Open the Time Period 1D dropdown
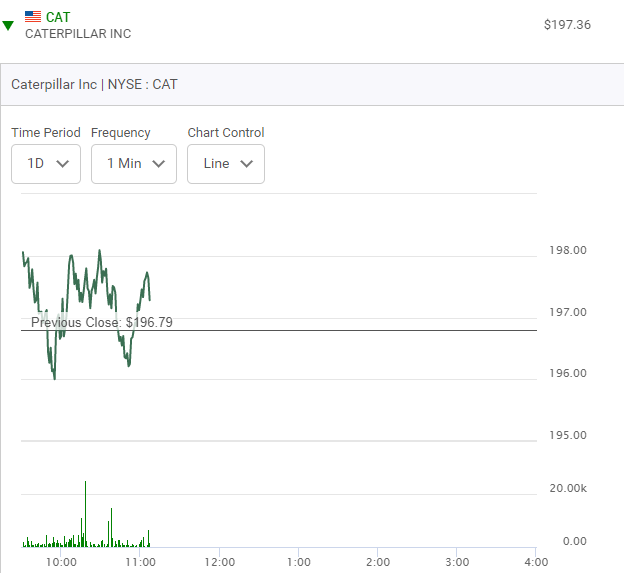 click(x=46, y=164)
